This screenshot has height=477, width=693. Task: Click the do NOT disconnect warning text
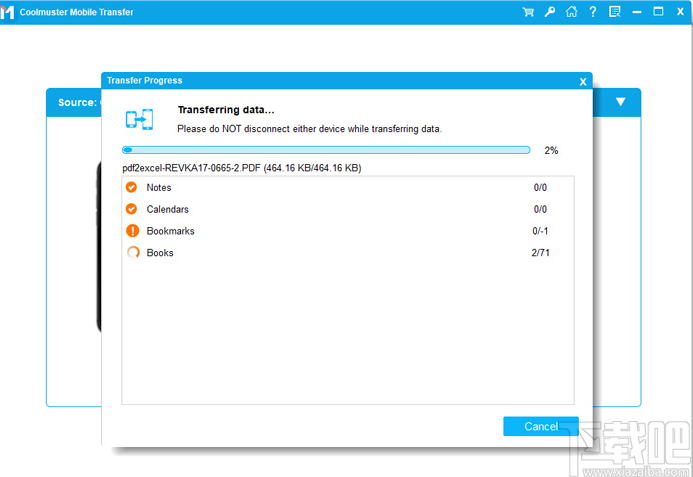click(x=309, y=129)
